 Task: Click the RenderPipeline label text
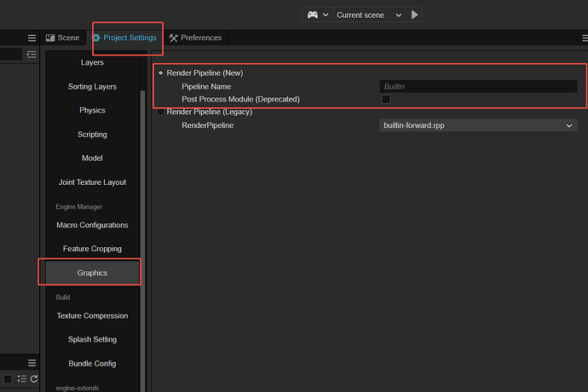point(208,125)
